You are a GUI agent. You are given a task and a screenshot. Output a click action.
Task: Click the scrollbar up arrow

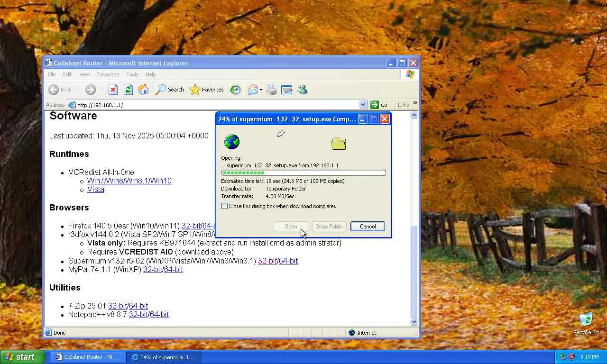pos(414,115)
